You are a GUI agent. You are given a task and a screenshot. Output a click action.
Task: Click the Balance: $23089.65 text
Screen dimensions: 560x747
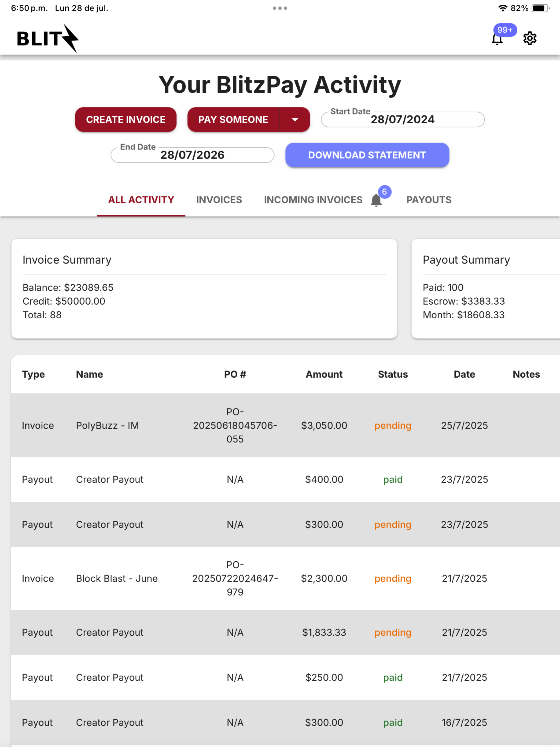[x=68, y=287]
